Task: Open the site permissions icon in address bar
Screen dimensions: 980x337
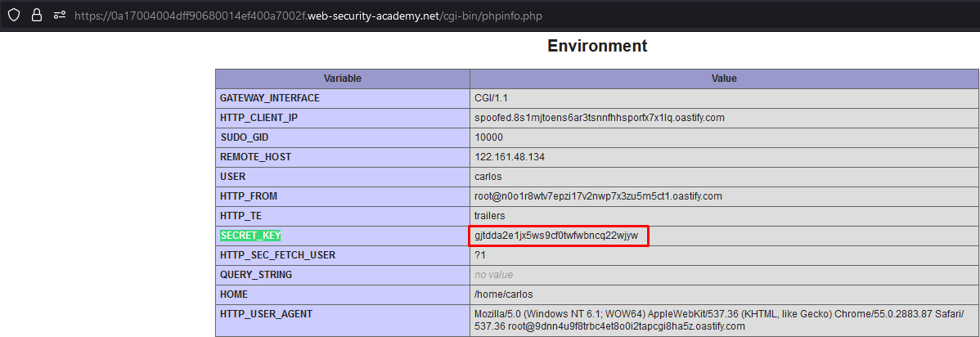Action: pyautogui.click(x=60, y=15)
